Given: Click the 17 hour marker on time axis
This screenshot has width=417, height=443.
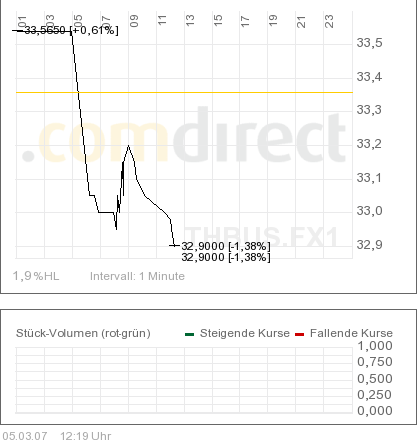Looking at the screenshot, I should coord(245,21).
